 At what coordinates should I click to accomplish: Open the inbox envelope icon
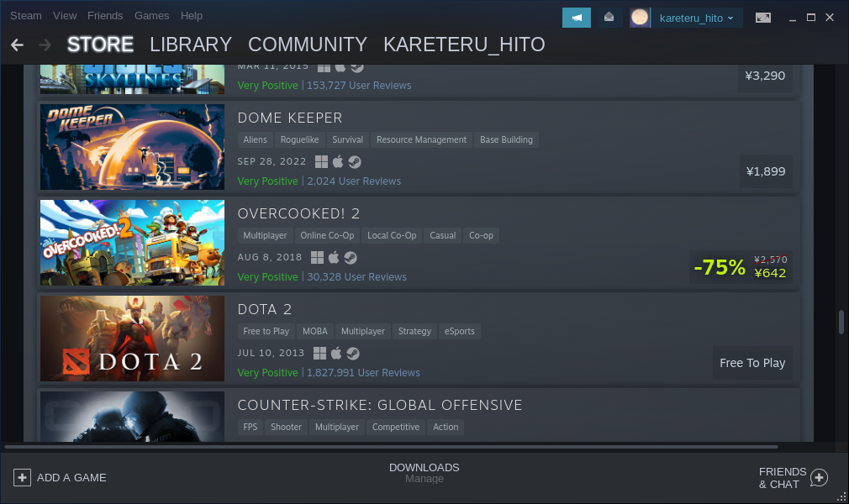point(609,18)
